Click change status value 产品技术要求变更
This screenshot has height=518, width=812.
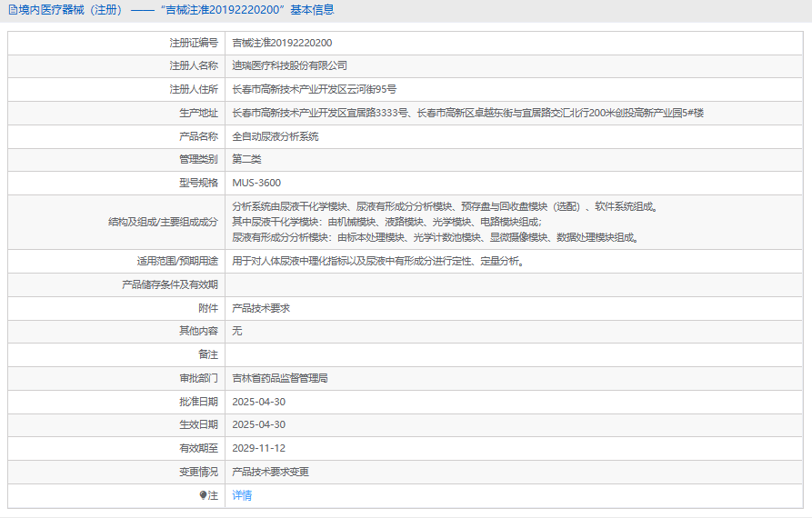(270, 472)
